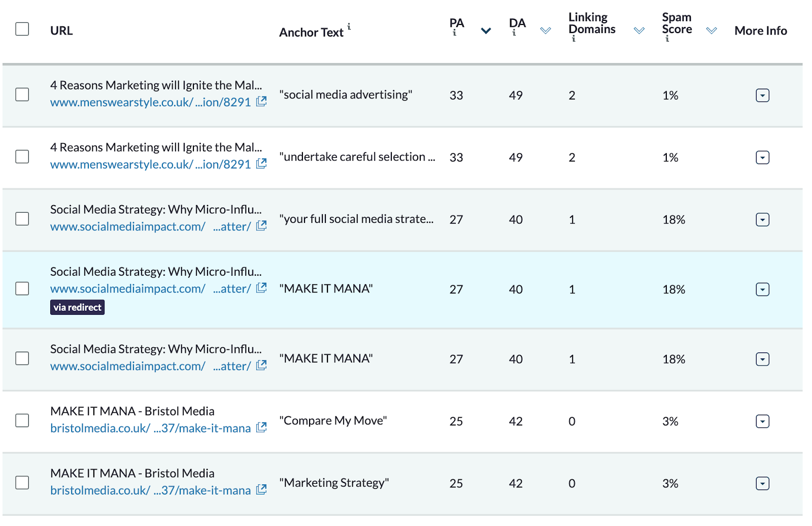This screenshot has height=526, width=812.
Task: Click external link icon in via redirect row
Action: click(x=261, y=288)
